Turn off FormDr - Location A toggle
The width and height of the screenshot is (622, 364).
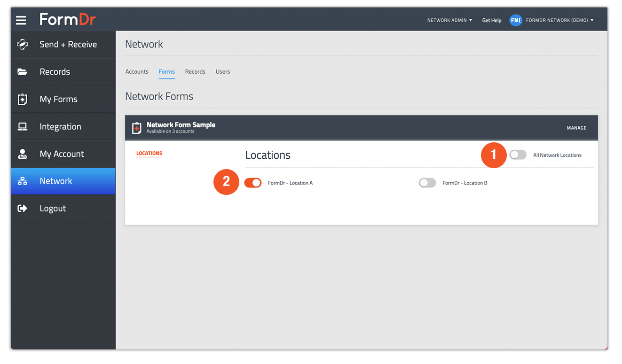253,183
